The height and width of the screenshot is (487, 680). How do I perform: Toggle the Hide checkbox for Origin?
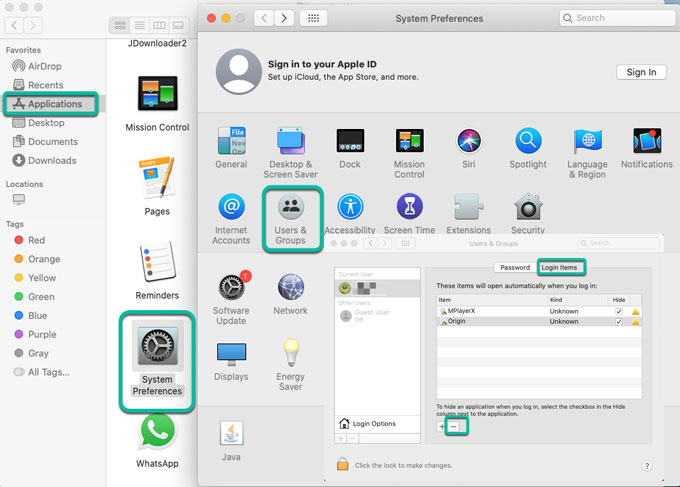coord(619,321)
